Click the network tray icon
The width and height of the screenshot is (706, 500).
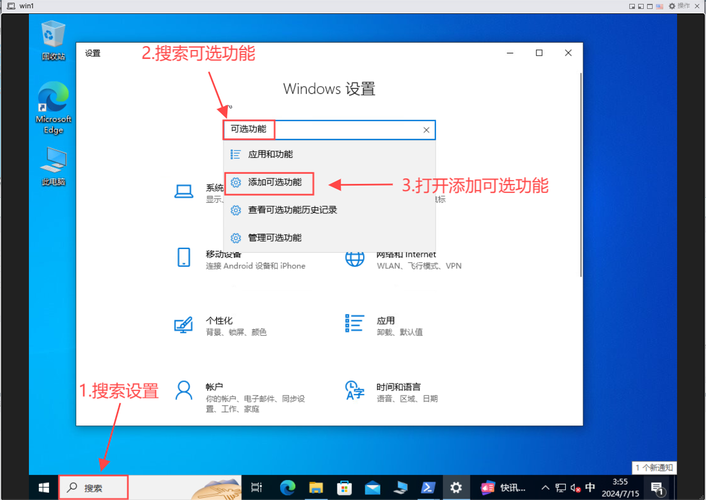coord(561,488)
